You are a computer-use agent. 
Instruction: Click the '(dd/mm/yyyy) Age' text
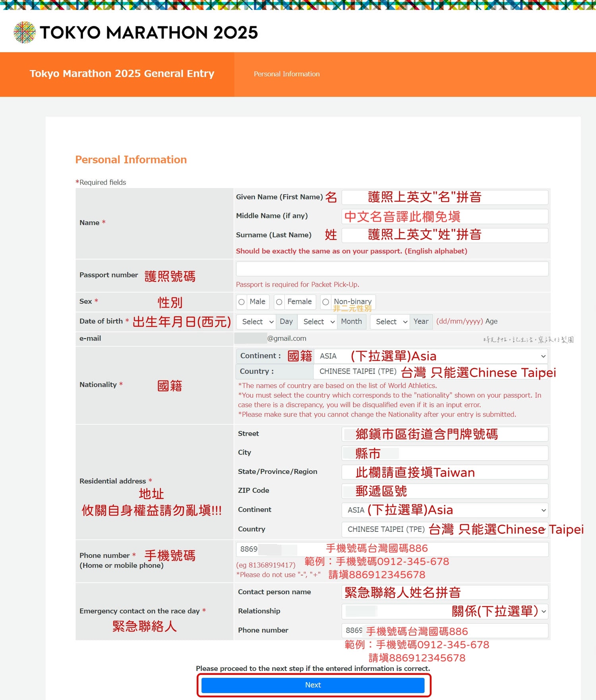[467, 322]
